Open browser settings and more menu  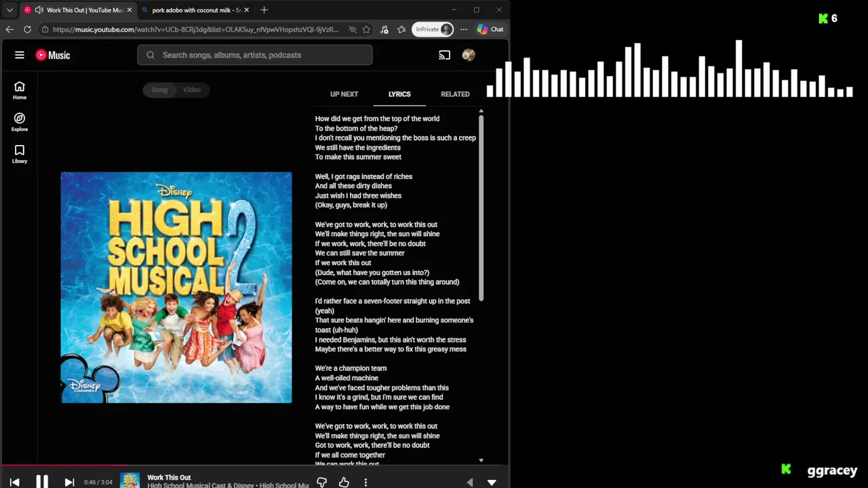(x=464, y=29)
